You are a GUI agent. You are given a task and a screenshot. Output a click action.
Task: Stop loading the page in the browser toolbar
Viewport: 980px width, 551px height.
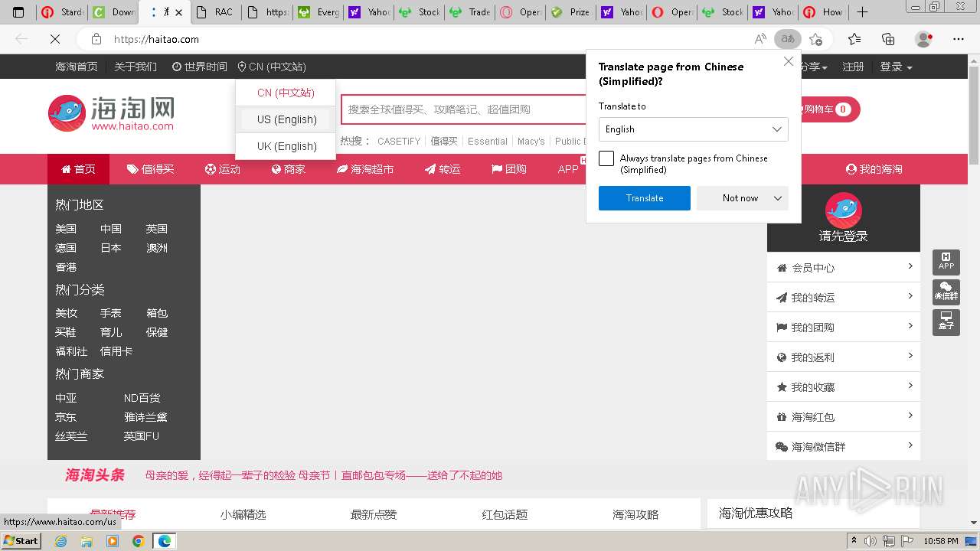coord(55,39)
